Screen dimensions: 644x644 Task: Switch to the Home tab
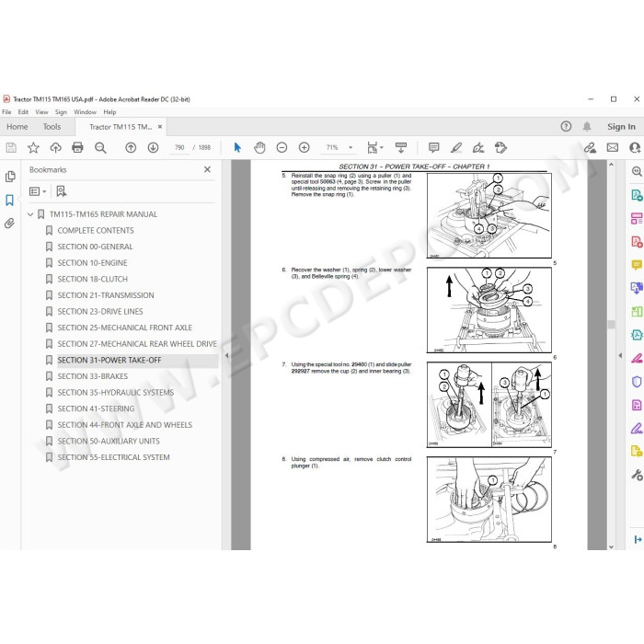click(x=17, y=127)
